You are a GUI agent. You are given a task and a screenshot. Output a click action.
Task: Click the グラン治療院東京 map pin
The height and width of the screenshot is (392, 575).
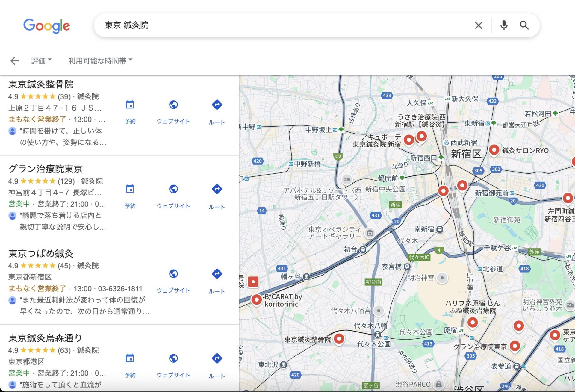pyautogui.click(x=515, y=346)
